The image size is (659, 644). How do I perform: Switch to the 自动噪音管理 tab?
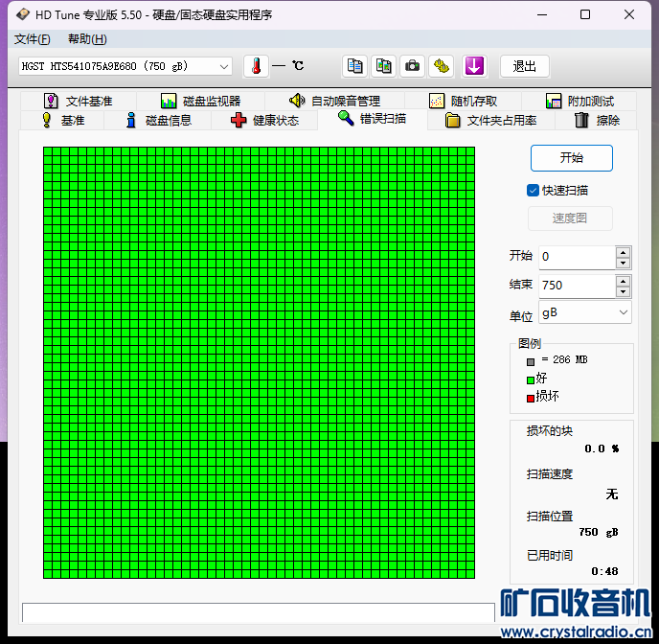[x=334, y=101]
